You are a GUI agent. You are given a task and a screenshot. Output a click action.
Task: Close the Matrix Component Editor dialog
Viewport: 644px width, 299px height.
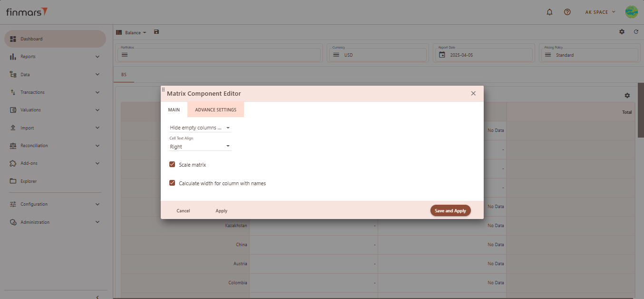pos(473,93)
